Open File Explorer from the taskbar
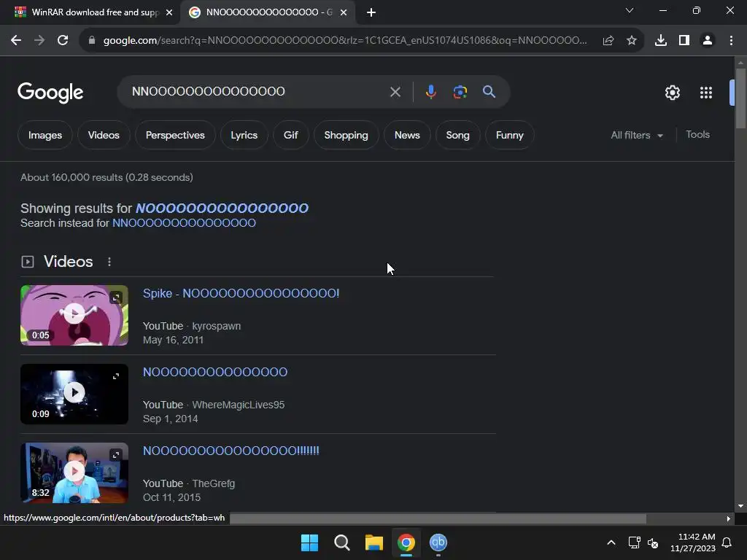Viewport: 747px width, 560px height. [x=374, y=542]
